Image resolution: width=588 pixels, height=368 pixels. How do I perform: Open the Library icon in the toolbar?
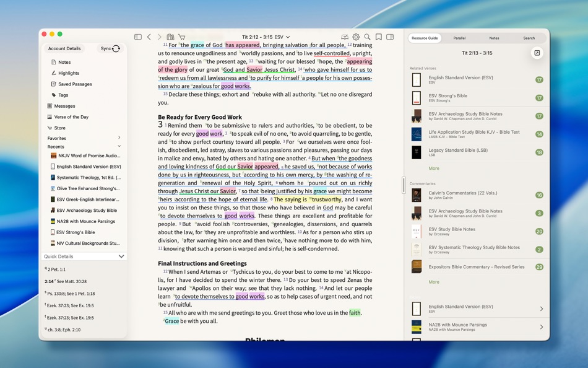[171, 35]
